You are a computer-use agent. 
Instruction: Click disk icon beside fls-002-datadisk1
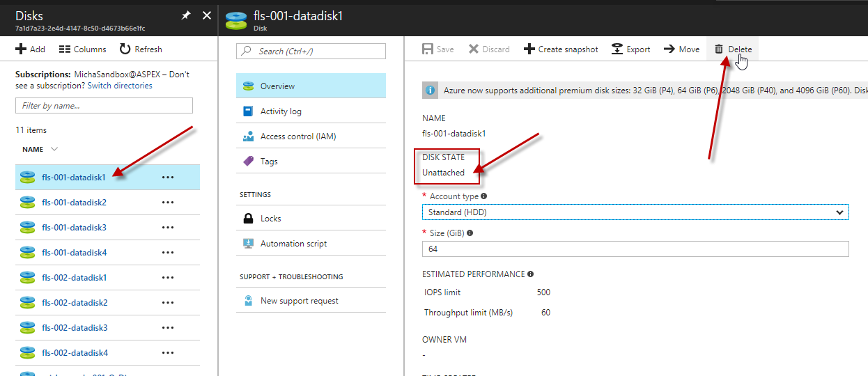click(x=27, y=278)
